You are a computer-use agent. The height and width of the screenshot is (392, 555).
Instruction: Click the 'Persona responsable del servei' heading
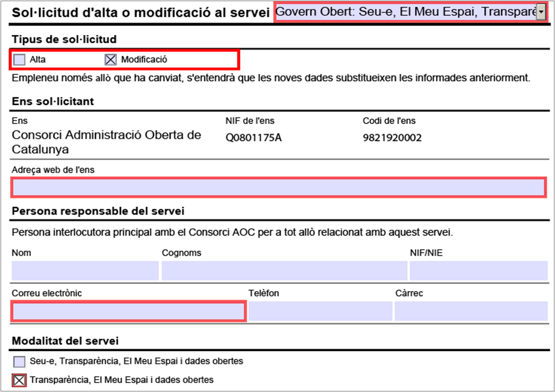coord(98,211)
